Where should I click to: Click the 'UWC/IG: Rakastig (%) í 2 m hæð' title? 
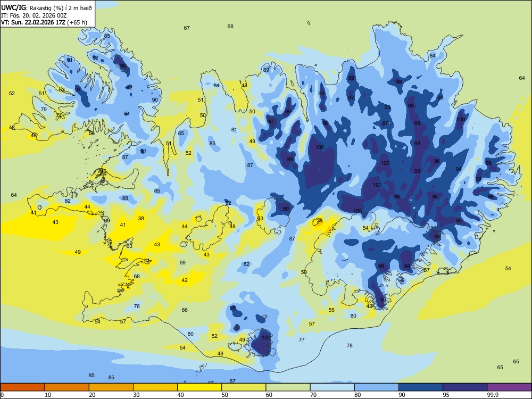point(46,7)
